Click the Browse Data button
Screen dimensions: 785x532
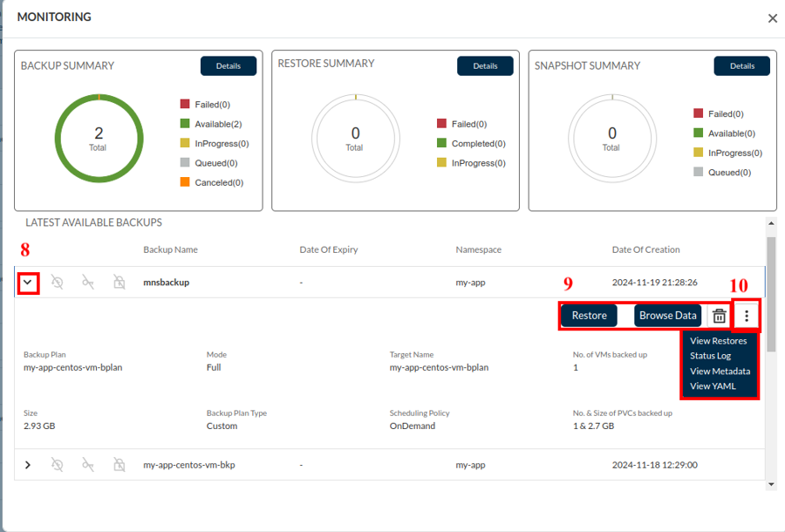(x=667, y=316)
